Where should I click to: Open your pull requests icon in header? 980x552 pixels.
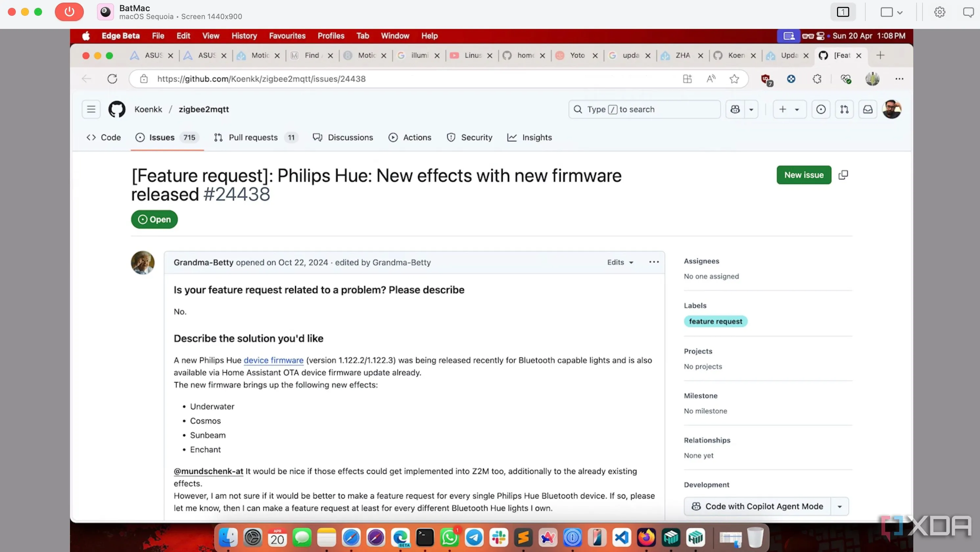[844, 109]
